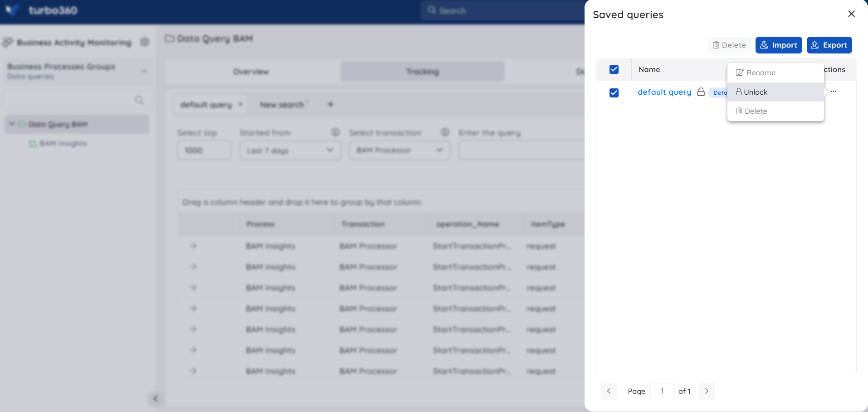
Task: Click the Delete button beside Import
Action: 729,45
